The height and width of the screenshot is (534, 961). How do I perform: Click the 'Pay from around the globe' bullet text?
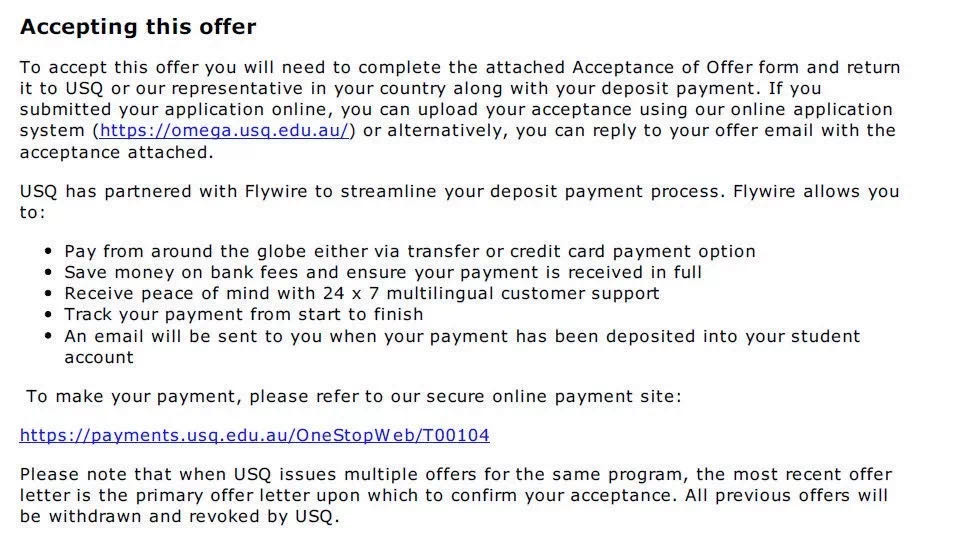pos(410,251)
